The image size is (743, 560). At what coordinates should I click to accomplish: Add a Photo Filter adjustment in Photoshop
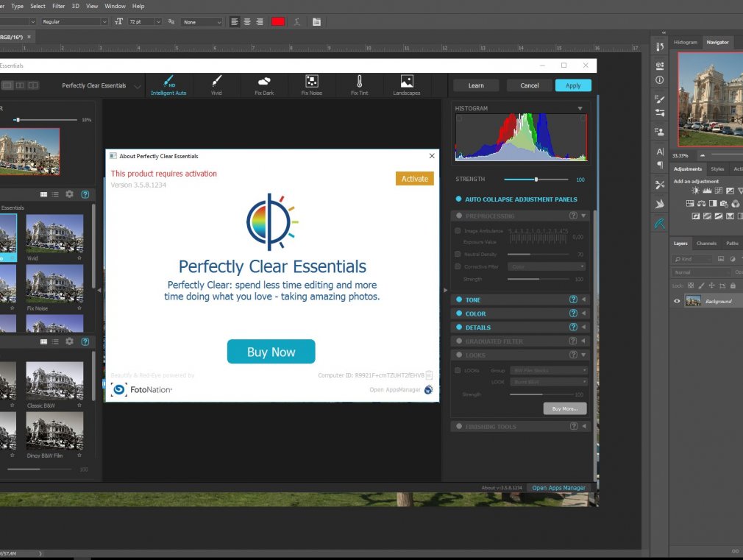point(724,203)
